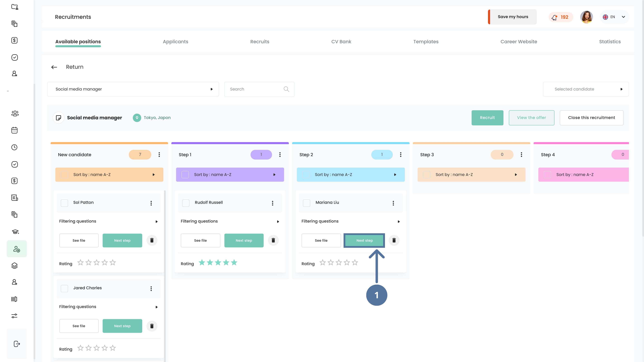Check the Mariana Liu checkbox
The image size is (644, 362).
[x=307, y=203]
